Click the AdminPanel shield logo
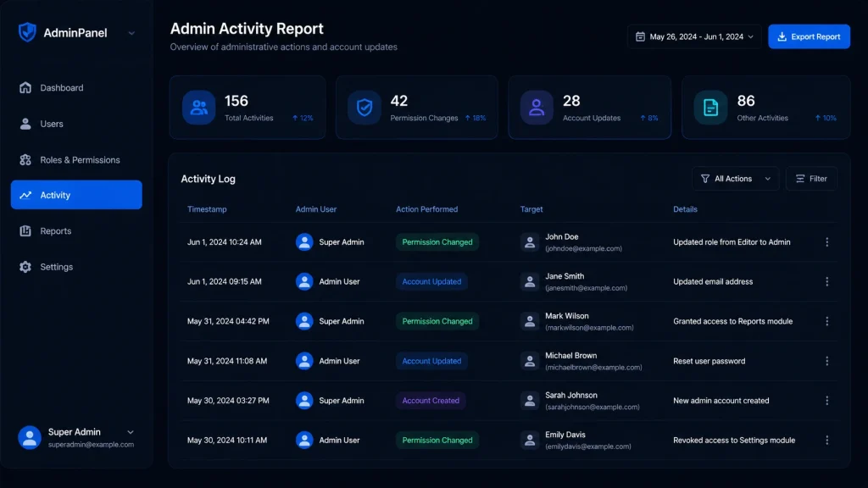The height and width of the screenshot is (488, 868). (27, 33)
